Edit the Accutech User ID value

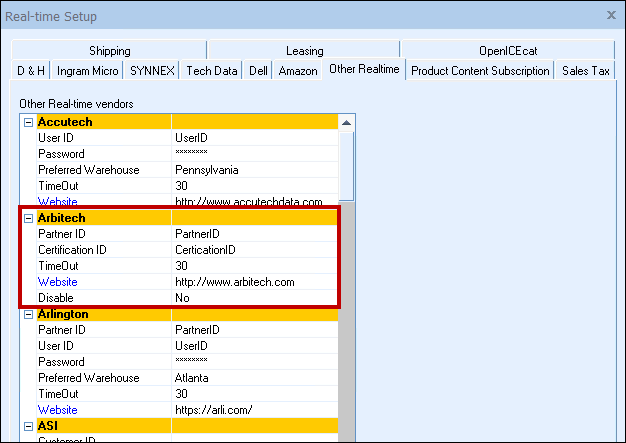click(x=255, y=138)
